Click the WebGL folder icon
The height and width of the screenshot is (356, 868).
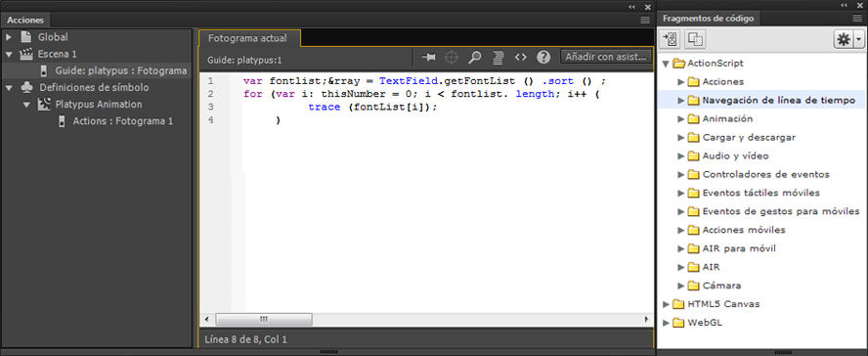(679, 323)
